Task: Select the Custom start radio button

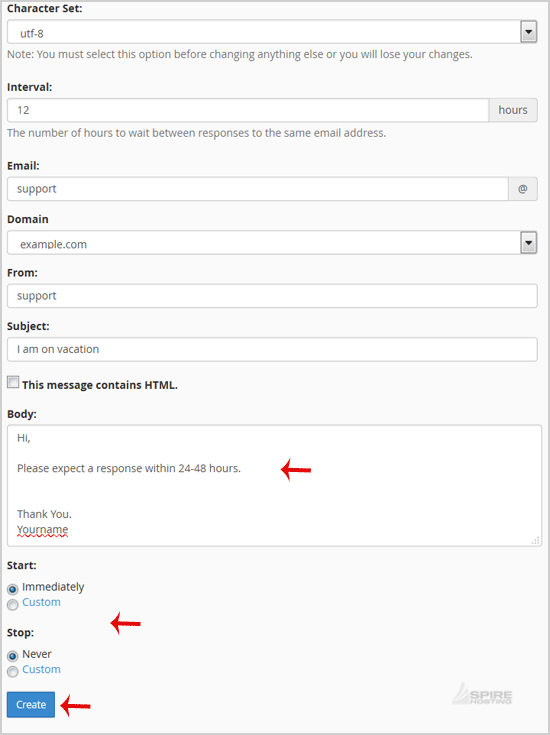Action: (13, 605)
